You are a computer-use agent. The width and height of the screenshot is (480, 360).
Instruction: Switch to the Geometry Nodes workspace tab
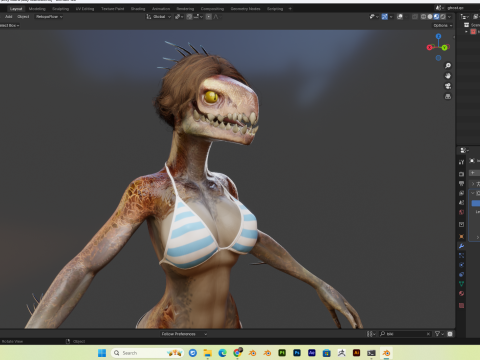[245, 9]
